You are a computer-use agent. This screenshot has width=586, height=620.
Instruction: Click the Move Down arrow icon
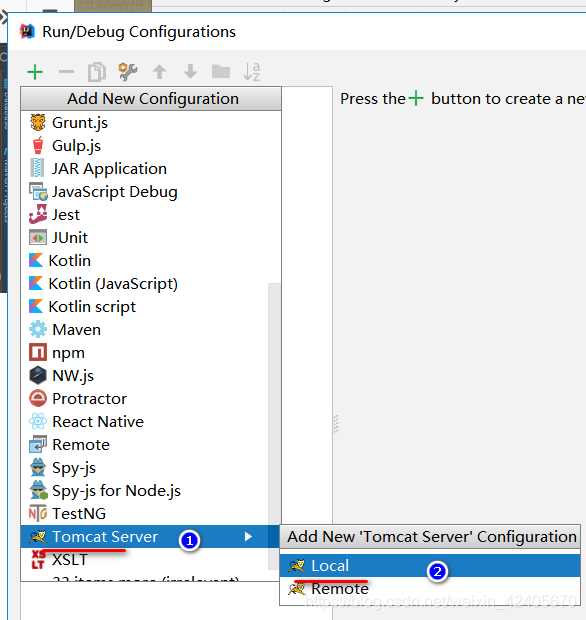coord(190,72)
